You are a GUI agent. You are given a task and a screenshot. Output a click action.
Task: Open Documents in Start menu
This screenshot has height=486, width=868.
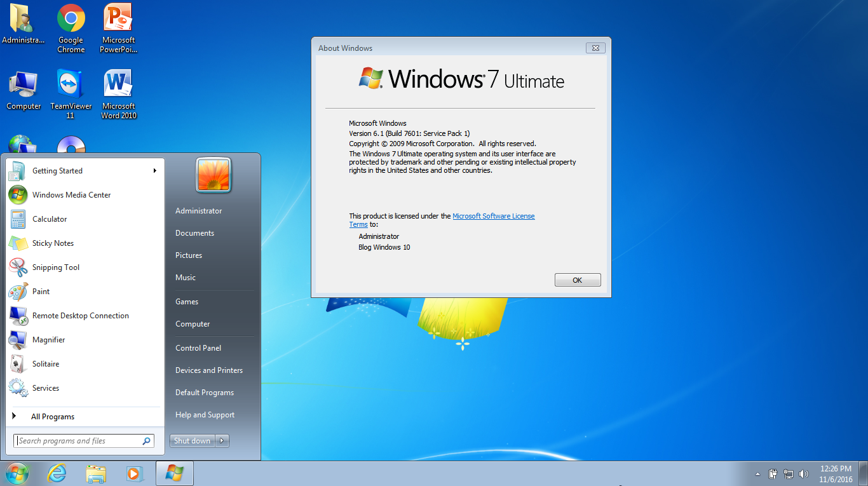point(194,233)
